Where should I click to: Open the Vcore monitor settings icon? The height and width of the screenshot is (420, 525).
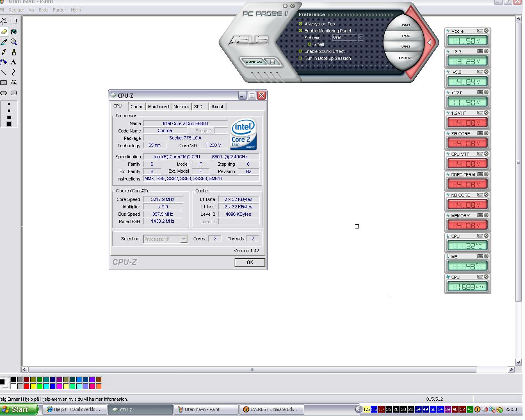(x=479, y=31)
